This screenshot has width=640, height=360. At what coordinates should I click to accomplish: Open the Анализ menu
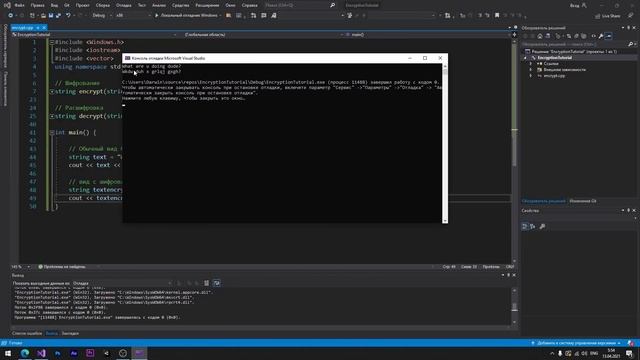coord(159,5)
